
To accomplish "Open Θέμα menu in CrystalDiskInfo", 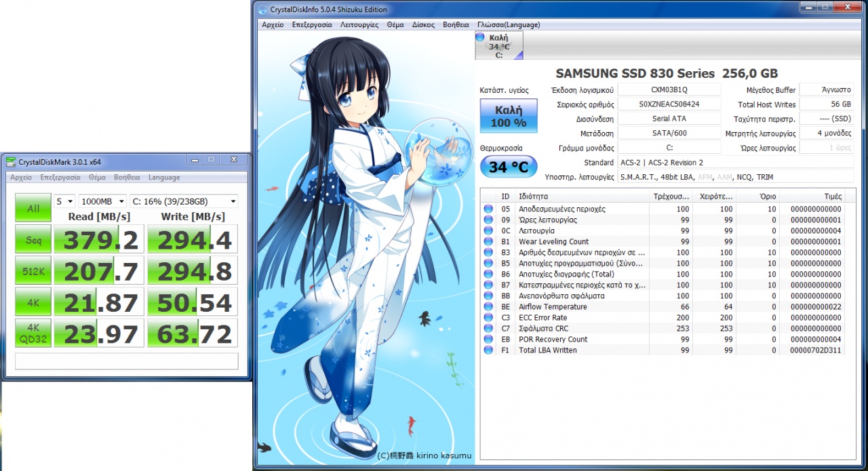I will 395,24.
